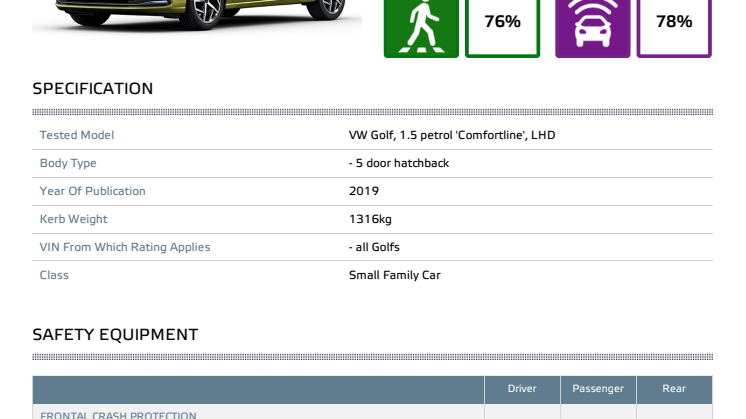
Task: Click the Tested Model label
Action: coord(77,135)
